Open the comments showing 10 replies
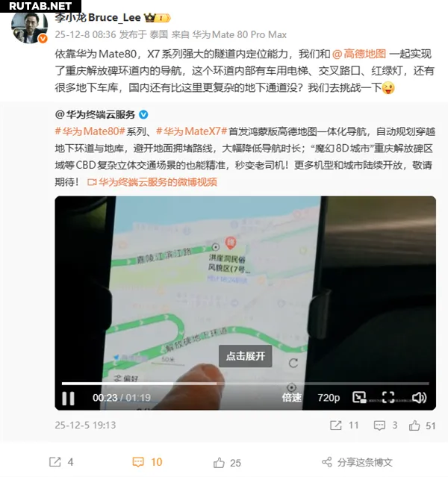 coord(148,462)
